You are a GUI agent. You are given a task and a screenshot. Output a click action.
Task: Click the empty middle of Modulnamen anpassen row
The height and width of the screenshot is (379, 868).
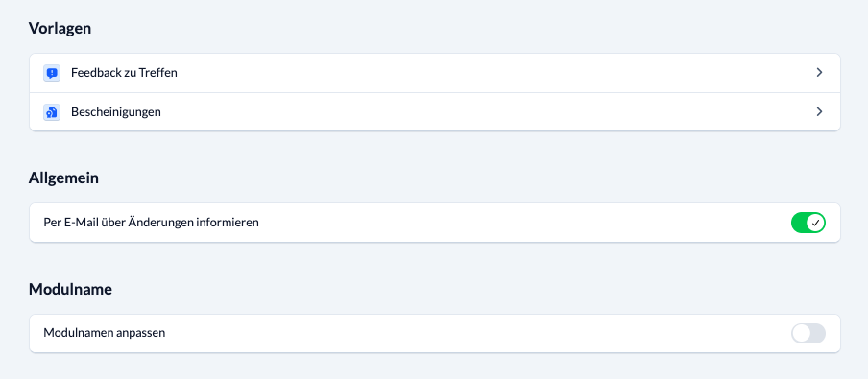(476, 334)
